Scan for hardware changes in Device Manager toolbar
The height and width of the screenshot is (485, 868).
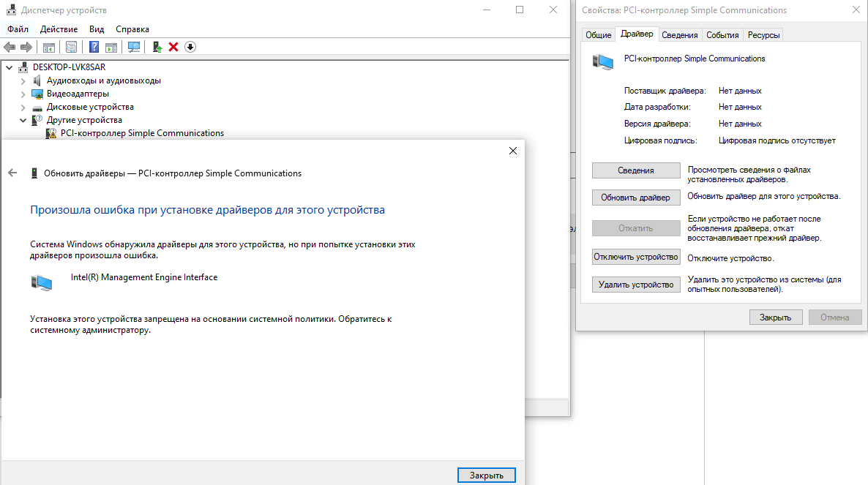134,46
